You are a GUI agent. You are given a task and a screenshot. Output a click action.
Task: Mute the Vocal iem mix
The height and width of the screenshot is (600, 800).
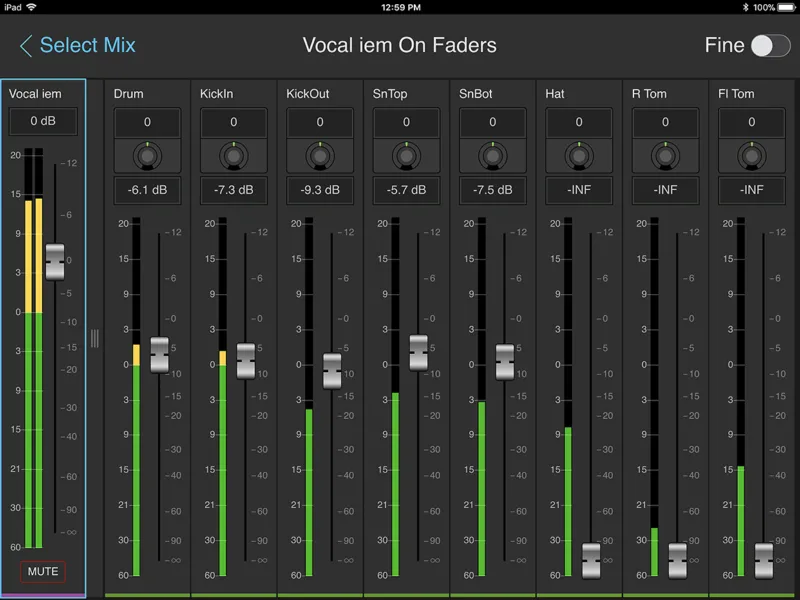pyautogui.click(x=43, y=571)
